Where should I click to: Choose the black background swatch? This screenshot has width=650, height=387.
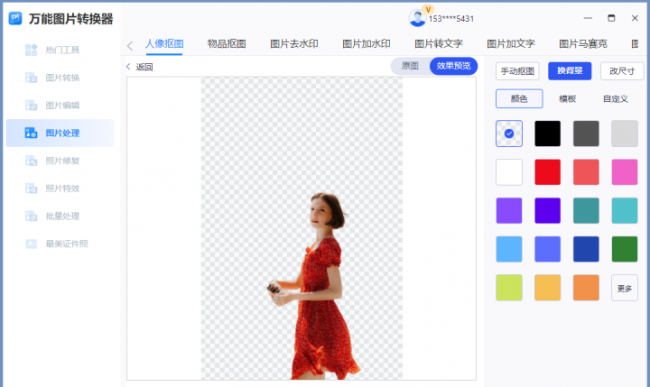[548, 133]
